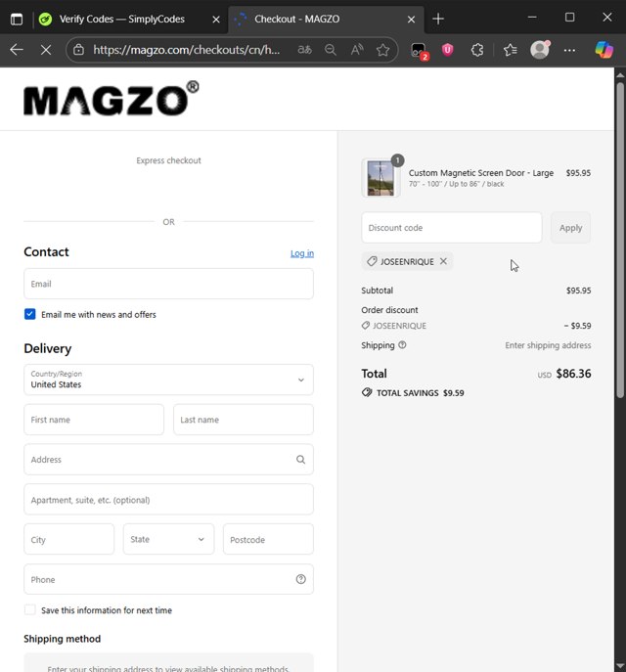Click the JOSEENRIQUE discount tag chip
The height and width of the screenshot is (672, 626).
pyautogui.click(x=407, y=261)
